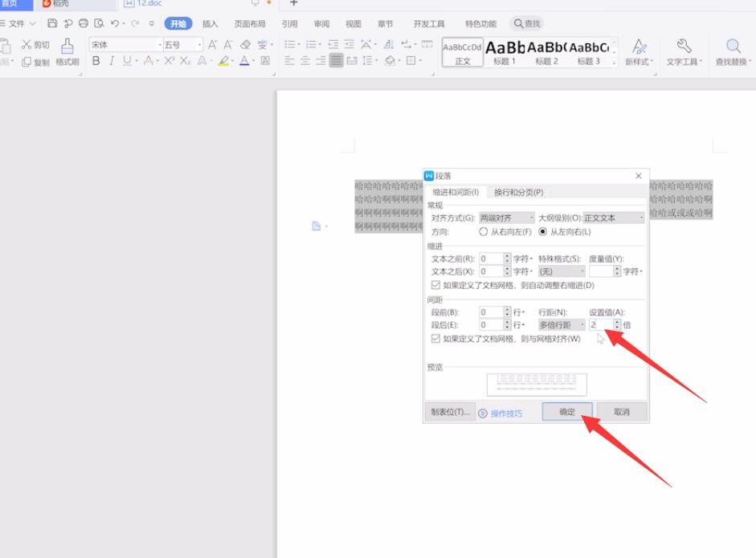Center align text in ribbon
The width and height of the screenshot is (756, 558).
(305, 61)
